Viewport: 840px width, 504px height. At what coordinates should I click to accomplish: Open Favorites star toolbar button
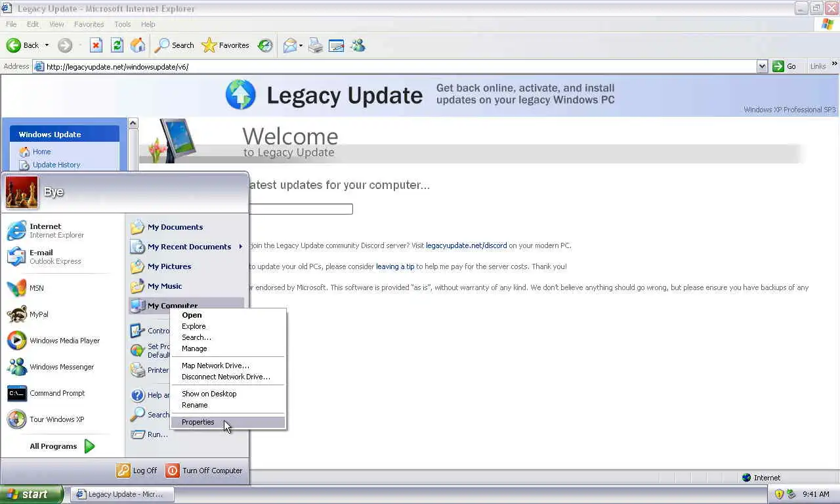pos(225,45)
